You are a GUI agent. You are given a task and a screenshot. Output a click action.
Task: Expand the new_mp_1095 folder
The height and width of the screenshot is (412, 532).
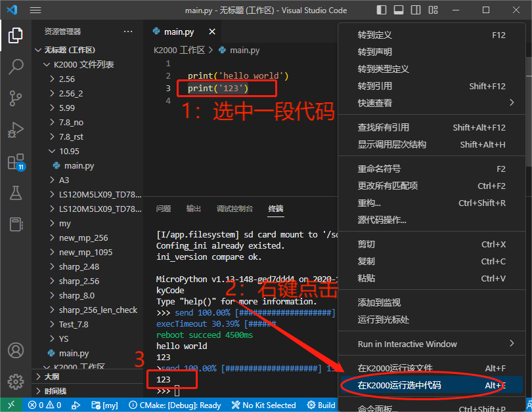click(88, 252)
